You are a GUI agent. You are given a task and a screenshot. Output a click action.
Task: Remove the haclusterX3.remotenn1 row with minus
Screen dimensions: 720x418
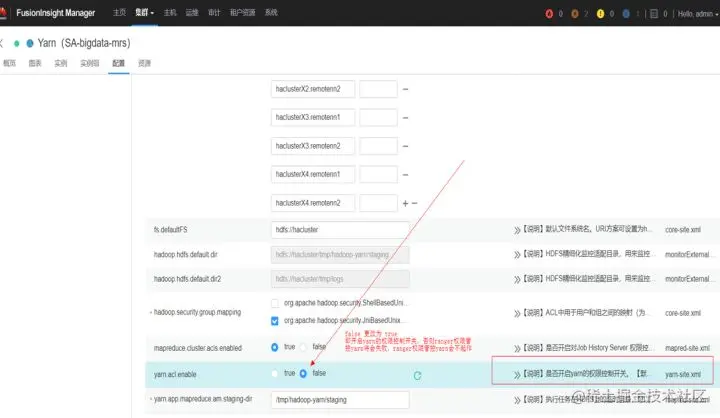[x=405, y=118]
